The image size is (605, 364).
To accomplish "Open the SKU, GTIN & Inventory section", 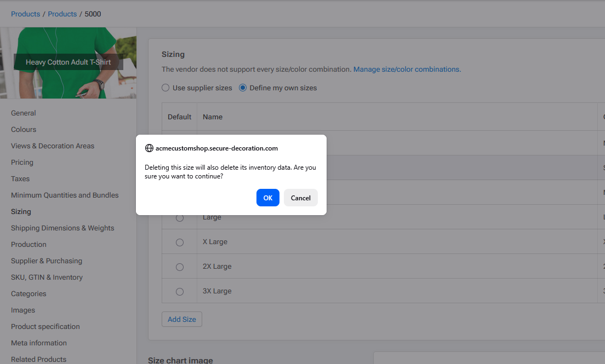I will point(47,277).
